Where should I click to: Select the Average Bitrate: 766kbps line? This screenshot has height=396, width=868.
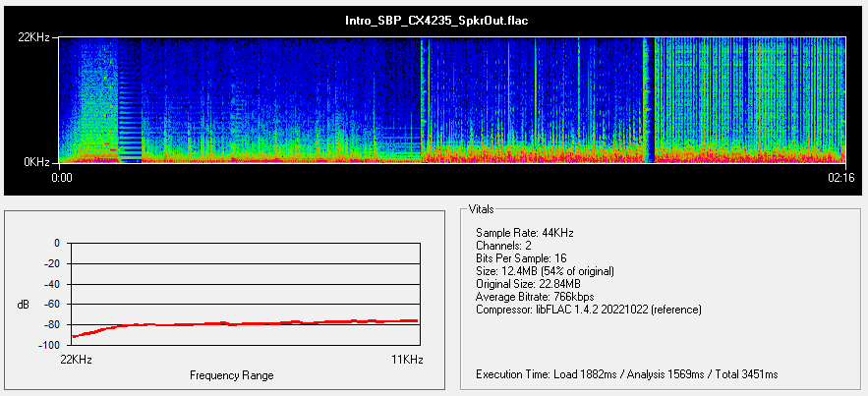[536, 297]
